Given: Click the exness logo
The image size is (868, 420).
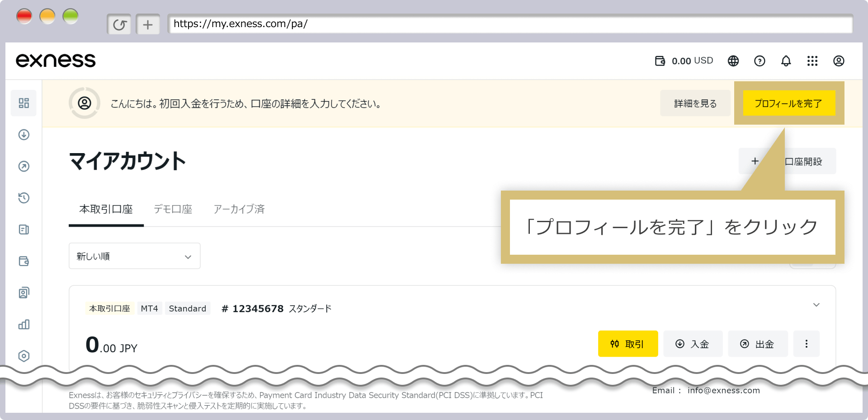Looking at the screenshot, I should click(x=56, y=61).
